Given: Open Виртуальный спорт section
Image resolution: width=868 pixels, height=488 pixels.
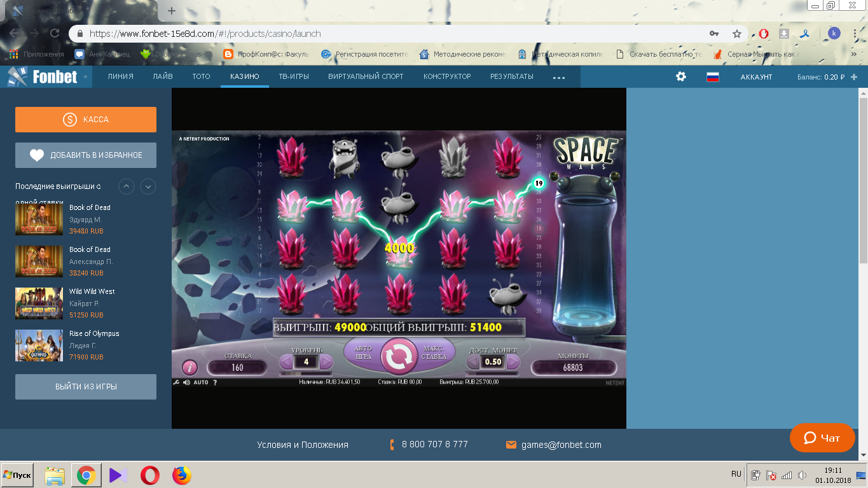Looking at the screenshot, I should [366, 76].
